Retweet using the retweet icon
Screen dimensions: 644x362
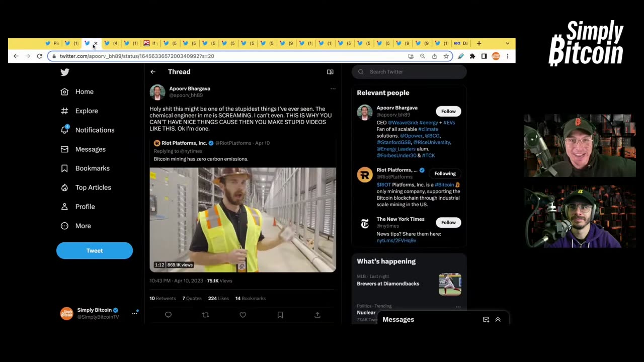tap(205, 315)
